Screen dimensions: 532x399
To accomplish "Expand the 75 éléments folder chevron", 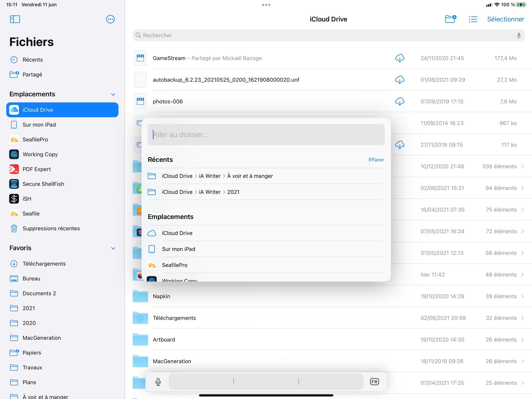I will point(522,210).
